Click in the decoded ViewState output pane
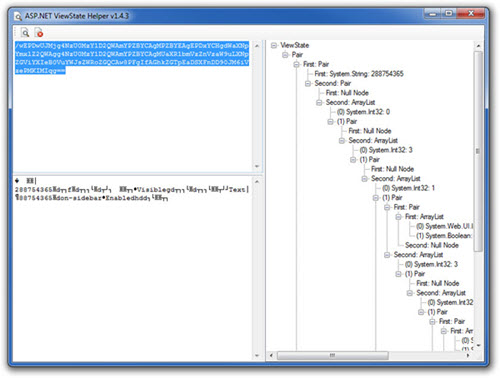This screenshot has height=378, width=500. tap(133, 268)
